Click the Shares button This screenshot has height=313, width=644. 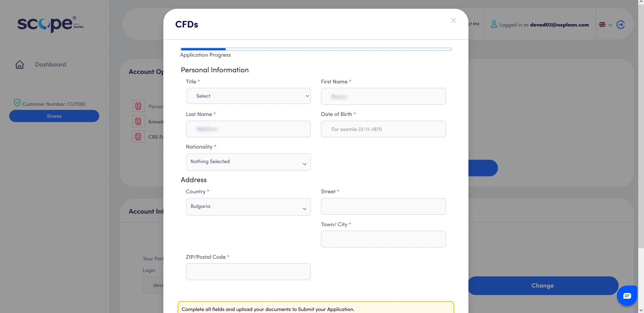54,116
